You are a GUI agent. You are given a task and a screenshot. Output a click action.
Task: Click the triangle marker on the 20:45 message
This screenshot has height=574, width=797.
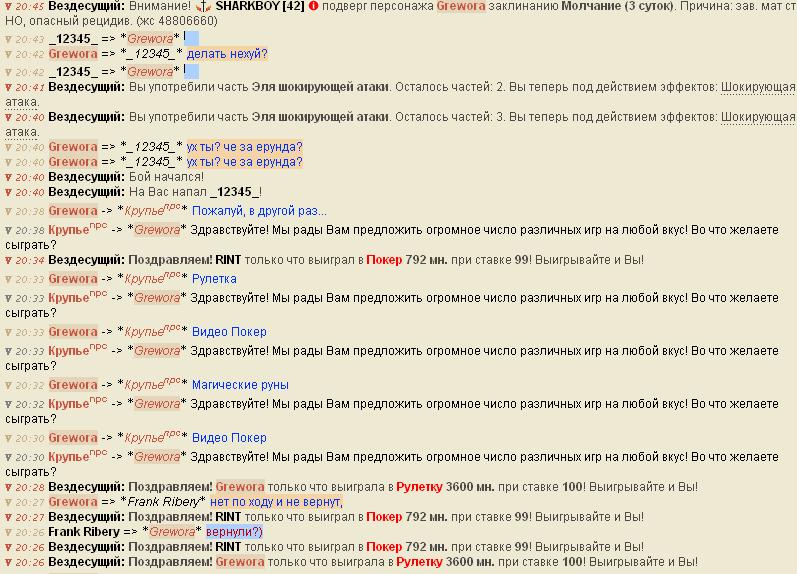pyautogui.click(x=8, y=7)
